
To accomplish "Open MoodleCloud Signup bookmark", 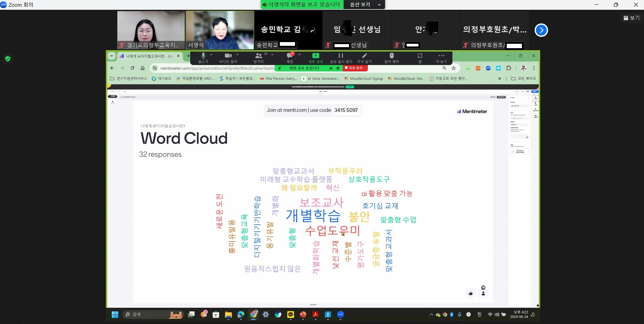I will point(363,78).
